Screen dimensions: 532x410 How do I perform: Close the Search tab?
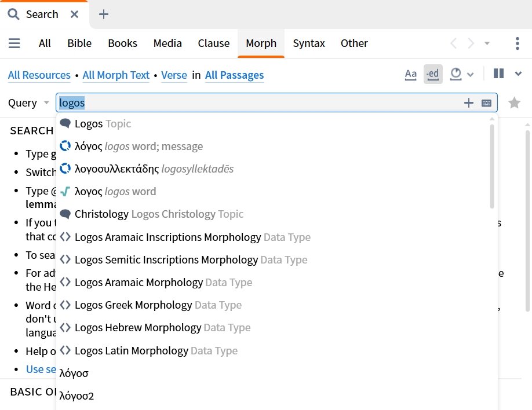tap(74, 14)
